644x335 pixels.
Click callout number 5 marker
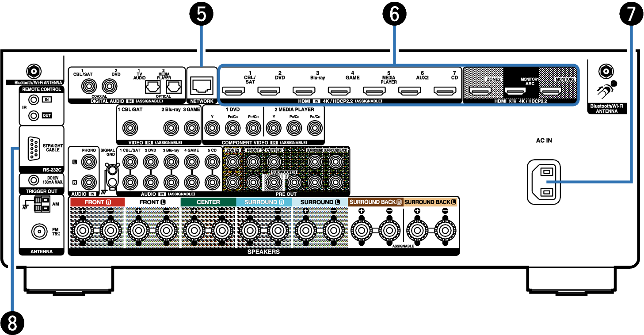202,14
